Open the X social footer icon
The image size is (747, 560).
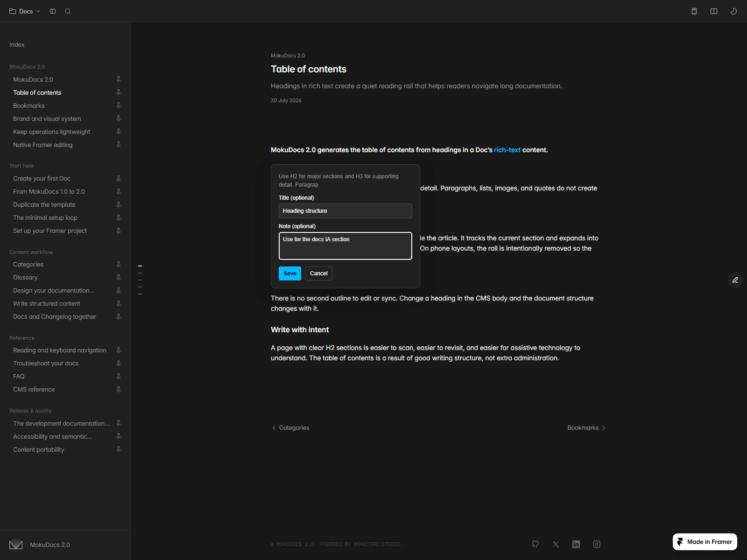click(556, 544)
